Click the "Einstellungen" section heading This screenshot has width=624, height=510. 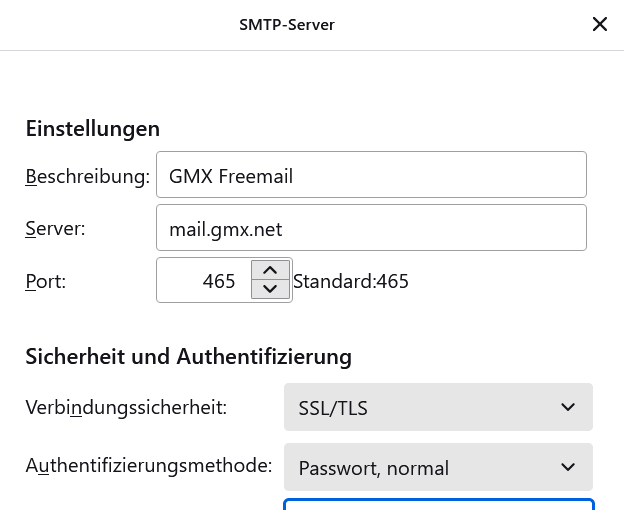tap(92, 128)
